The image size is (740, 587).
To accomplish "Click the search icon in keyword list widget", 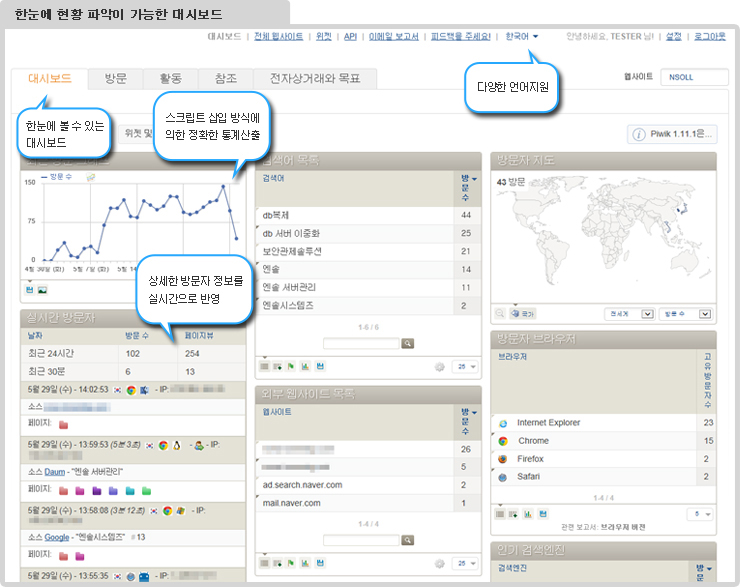I will (407, 343).
